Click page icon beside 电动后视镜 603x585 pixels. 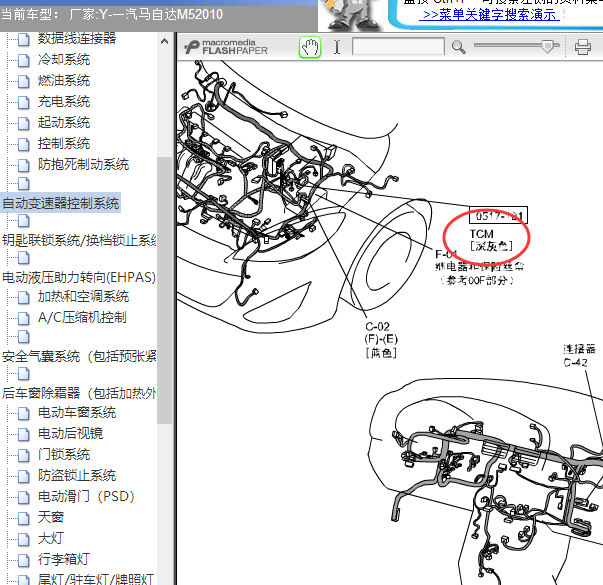point(23,434)
